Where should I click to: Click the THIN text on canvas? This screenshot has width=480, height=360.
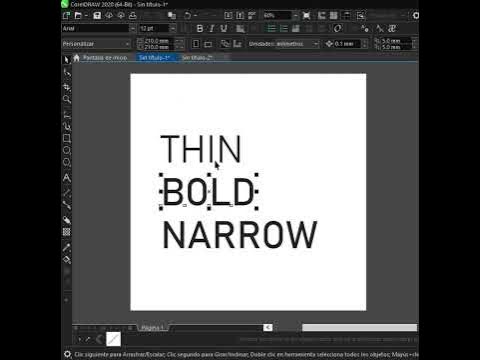[201, 149]
